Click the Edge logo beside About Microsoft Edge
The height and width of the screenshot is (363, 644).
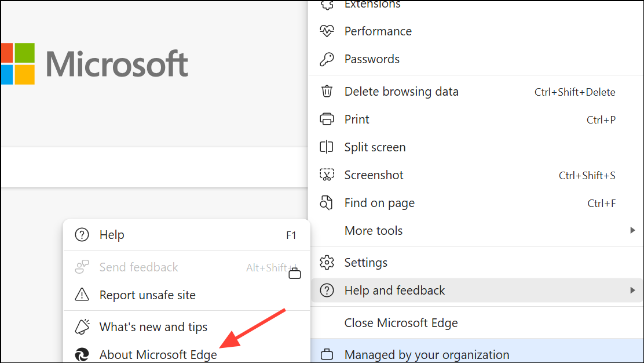point(82,354)
